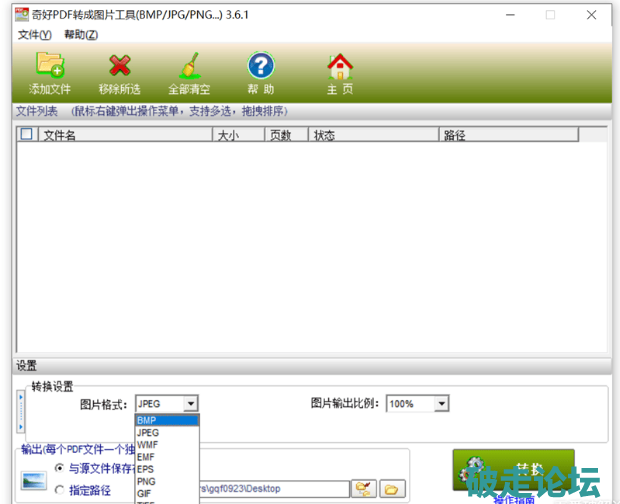
Task: Expand the output ratio (图片输出比例) 100% dropdown
Action: click(440, 404)
